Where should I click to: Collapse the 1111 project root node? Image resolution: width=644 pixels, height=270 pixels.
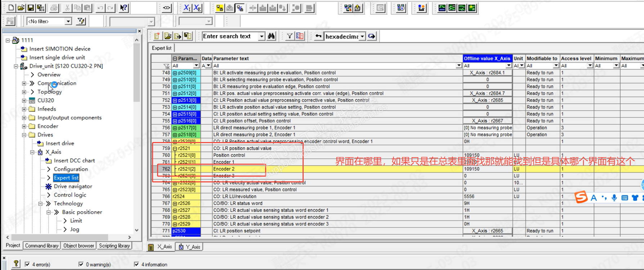(8, 40)
